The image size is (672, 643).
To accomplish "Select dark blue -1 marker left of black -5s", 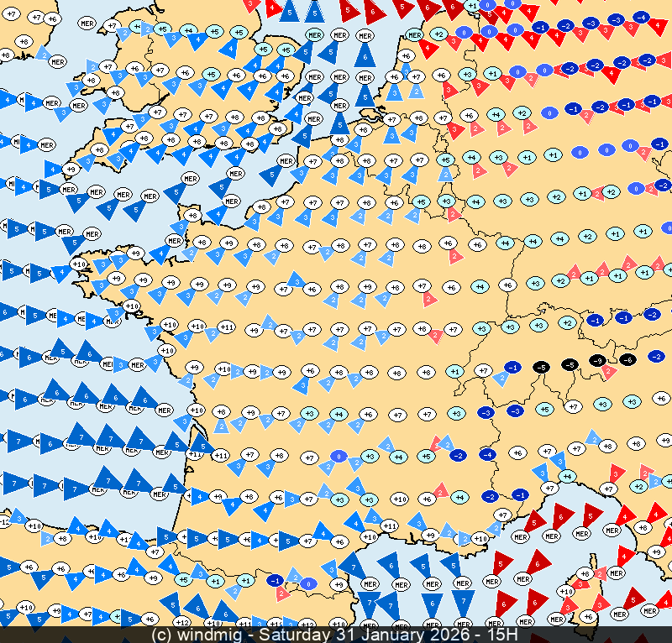I will click(512, 367).
